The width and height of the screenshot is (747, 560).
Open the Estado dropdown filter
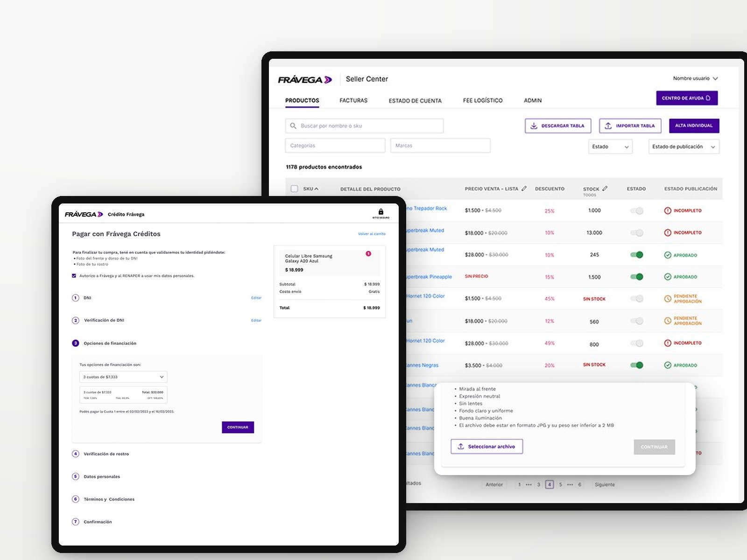610,147
